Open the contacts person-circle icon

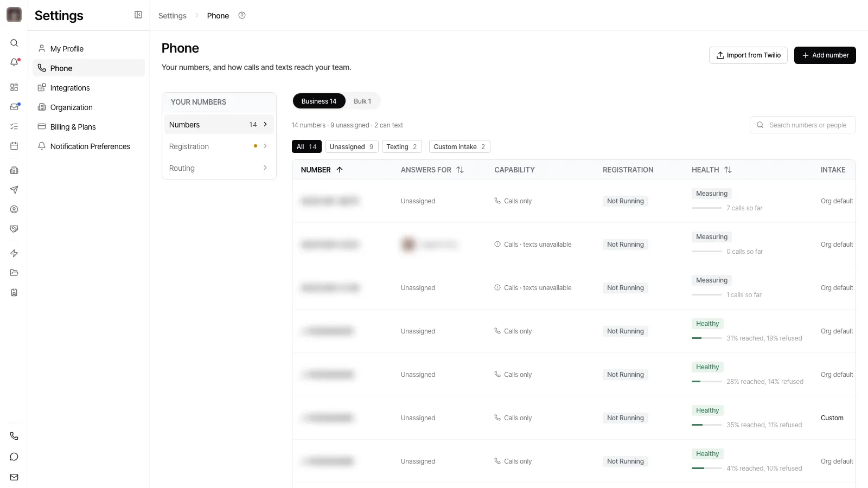14,209
